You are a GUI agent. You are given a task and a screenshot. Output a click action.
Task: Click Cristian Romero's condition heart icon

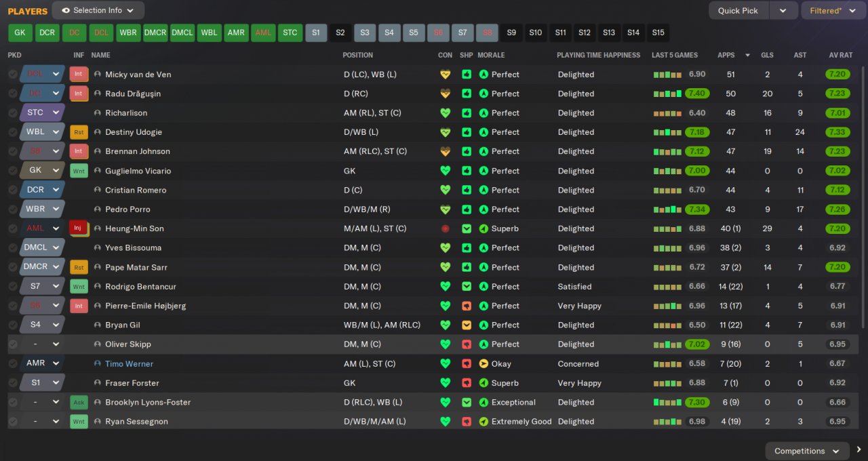[x=445, y=190]
